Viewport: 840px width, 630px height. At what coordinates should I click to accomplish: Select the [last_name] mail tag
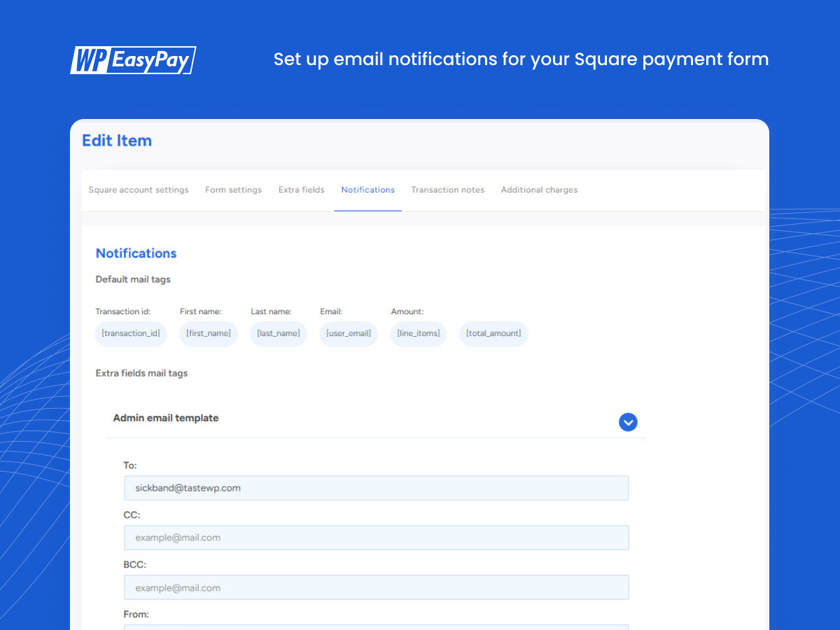278,334
